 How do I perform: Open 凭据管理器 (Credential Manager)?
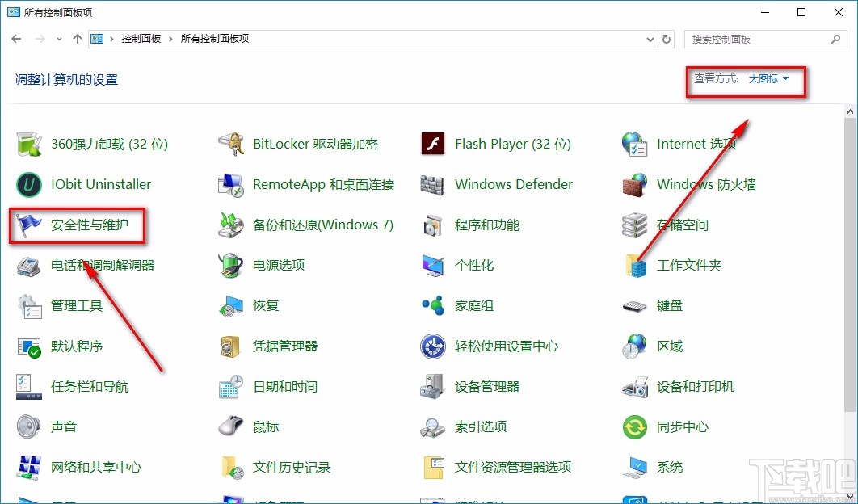tap(284, 346)
